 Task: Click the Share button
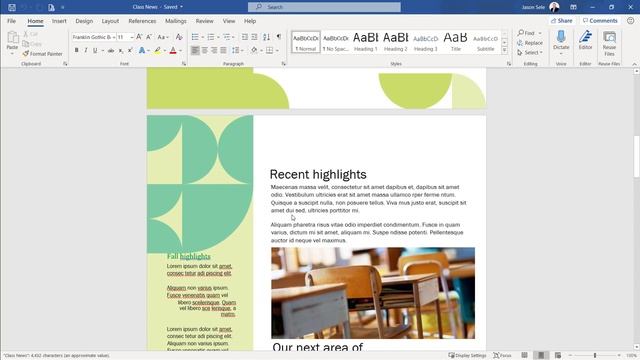click(562, 20)
